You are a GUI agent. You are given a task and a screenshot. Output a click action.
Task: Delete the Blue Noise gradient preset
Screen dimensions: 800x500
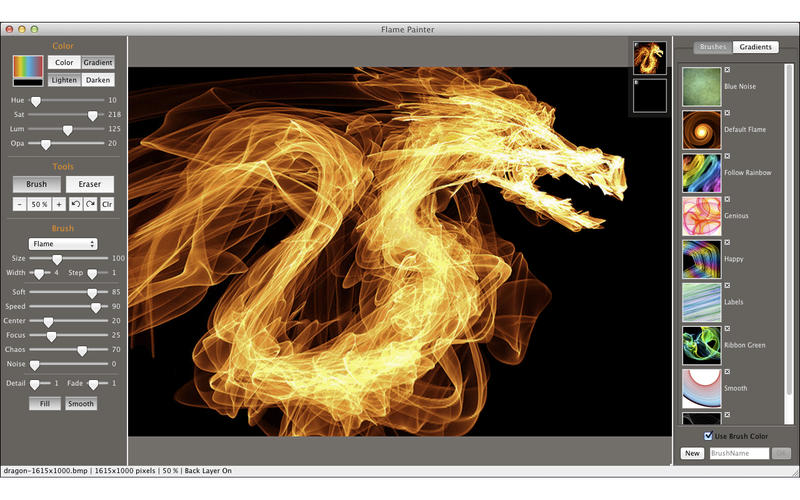[727, 69]
